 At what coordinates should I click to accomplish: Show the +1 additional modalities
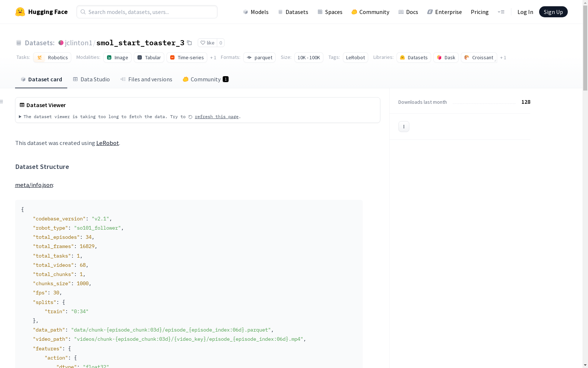click(213, 57)
